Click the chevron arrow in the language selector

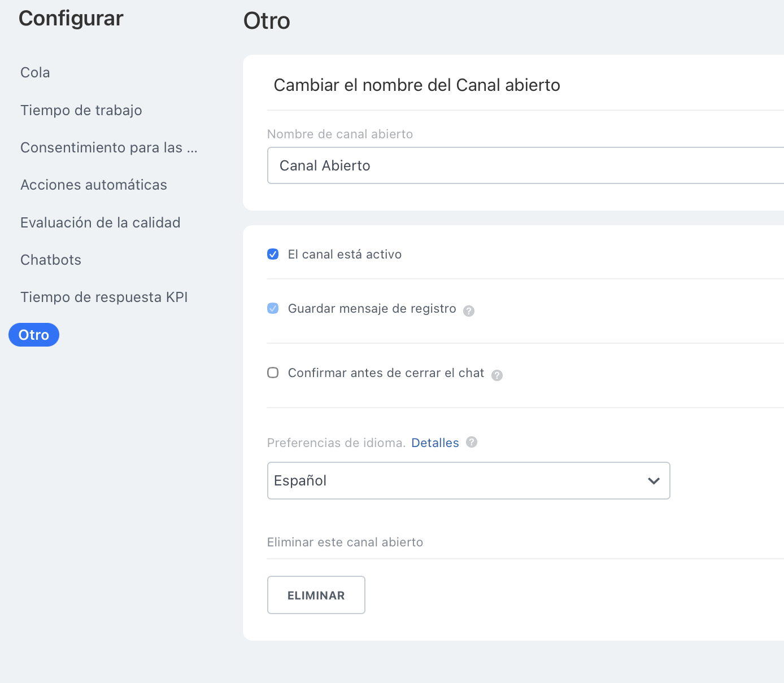click(x=654, y=481)
